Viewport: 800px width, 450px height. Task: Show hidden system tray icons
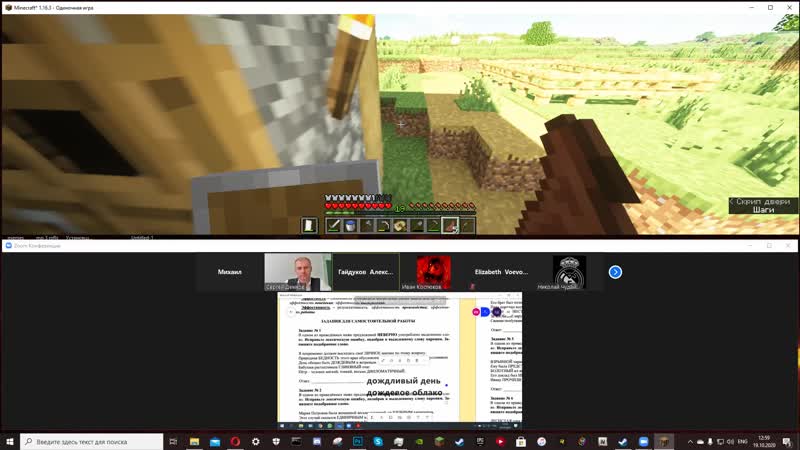click(x=690, y=441)
